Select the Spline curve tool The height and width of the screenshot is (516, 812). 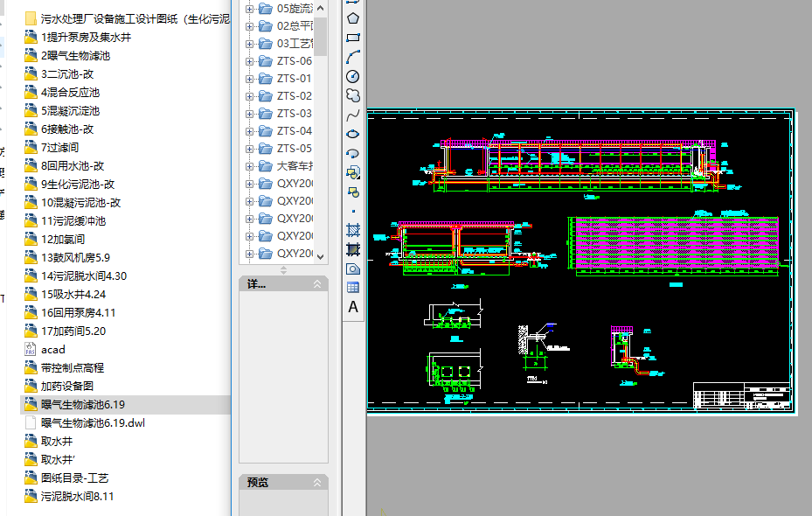click(x=352, y=115)
